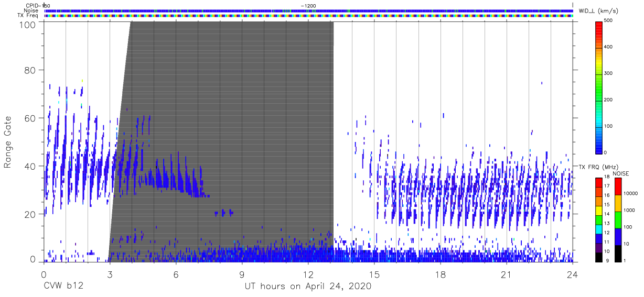The image size is (644, 297).
Task: Click the "-1200" CPID value
Action: tap(308, 5)
